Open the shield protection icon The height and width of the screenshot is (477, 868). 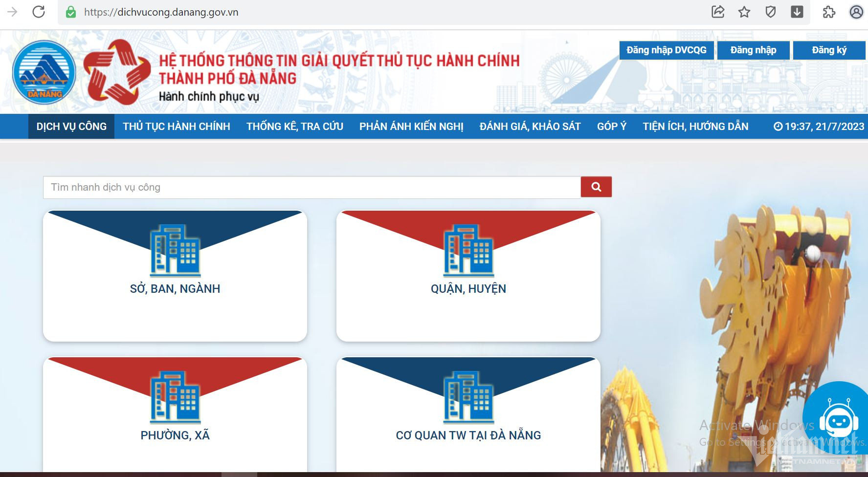[771, 12]
